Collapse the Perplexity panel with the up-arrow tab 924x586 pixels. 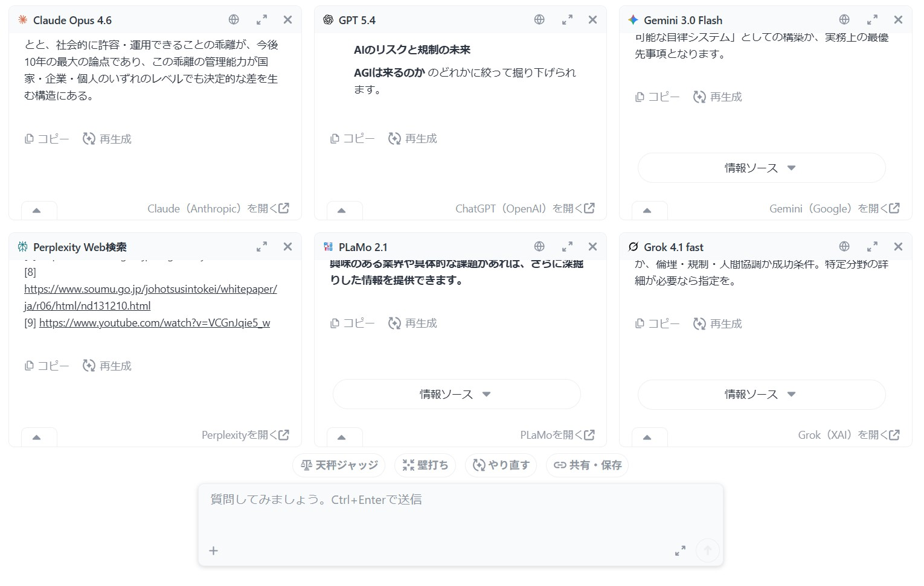click(39, 438)
